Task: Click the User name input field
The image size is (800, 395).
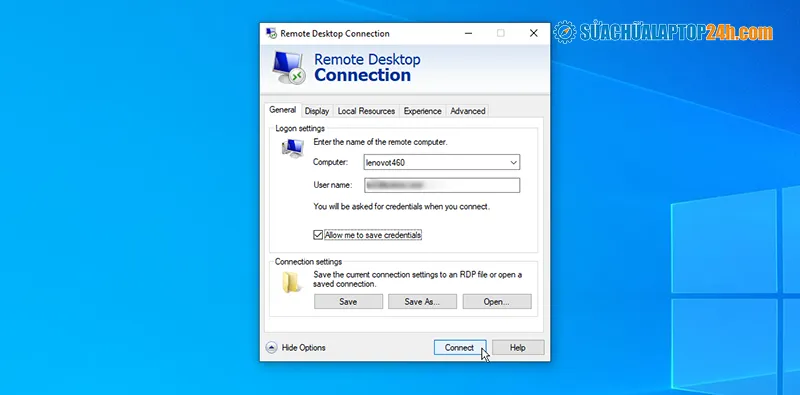Action: point(442,185)
